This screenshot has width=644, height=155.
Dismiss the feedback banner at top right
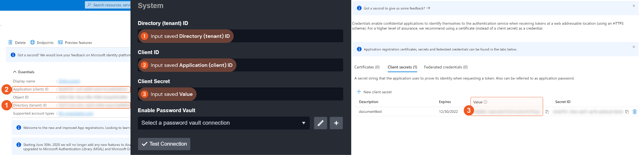[x=634, y=6]
